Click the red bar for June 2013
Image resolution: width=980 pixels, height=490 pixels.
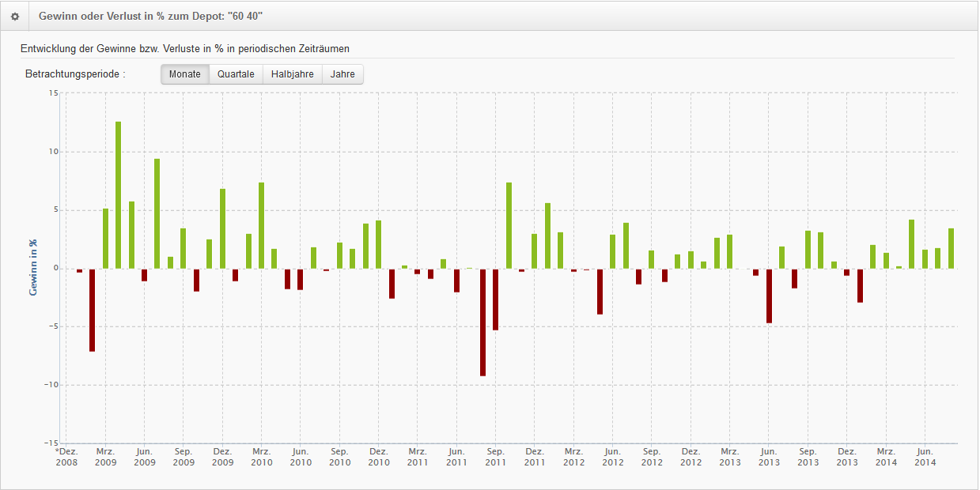point(769,296)
